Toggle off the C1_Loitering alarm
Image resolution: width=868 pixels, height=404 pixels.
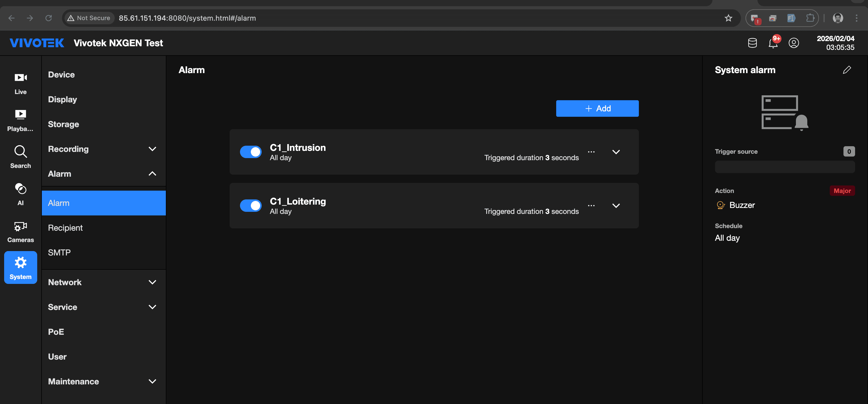point(251,206)
